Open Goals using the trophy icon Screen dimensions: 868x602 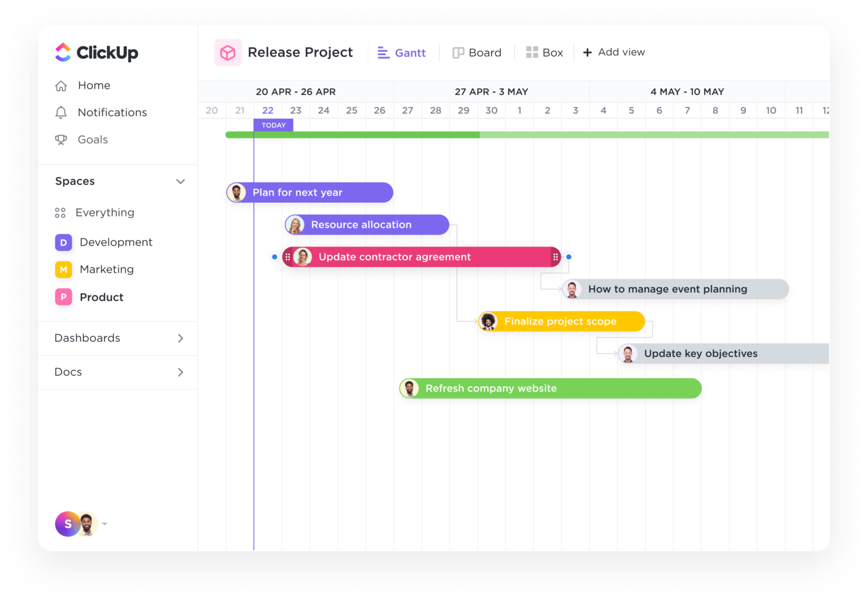click(61, 140)
